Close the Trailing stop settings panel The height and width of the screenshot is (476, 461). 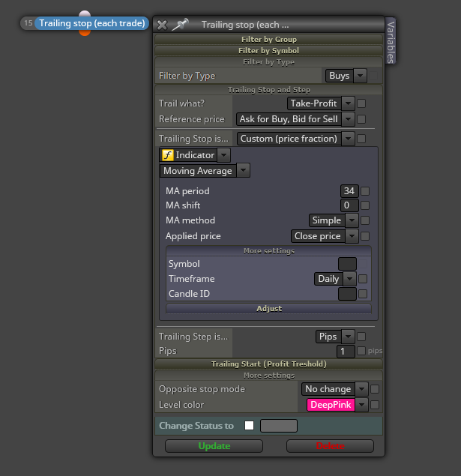(x=162, y=25)
